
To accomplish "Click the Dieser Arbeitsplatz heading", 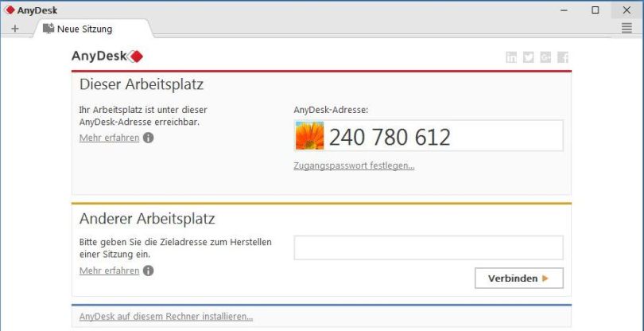I will (x=142, y=84).
